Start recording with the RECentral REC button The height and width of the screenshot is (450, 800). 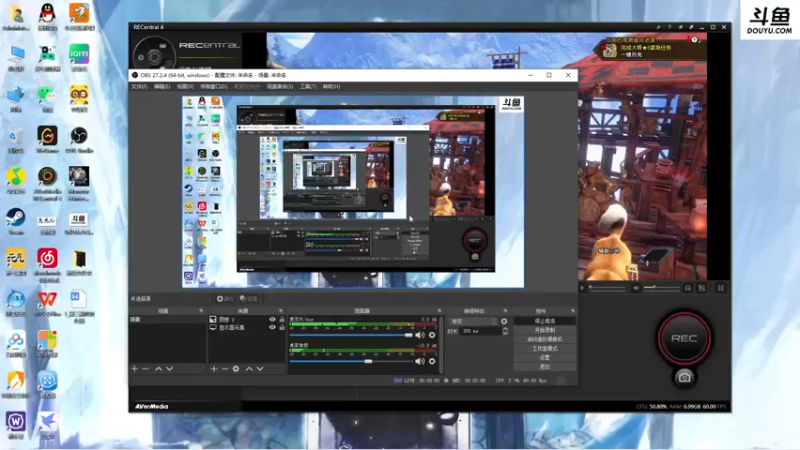coord(684,338)
